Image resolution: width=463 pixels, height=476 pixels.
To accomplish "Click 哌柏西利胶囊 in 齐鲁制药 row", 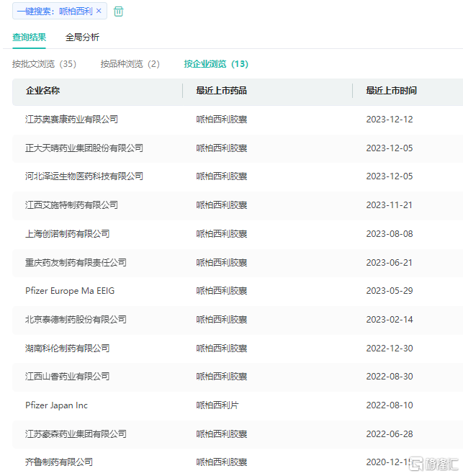I will pos(222,462).
